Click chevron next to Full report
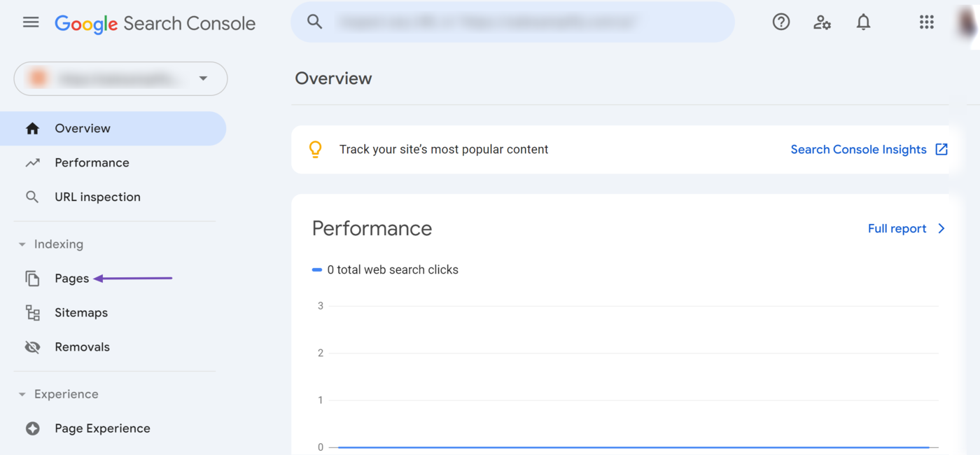Image resolution: width=980 pixels, height=455 pixels. coord(941,228)
